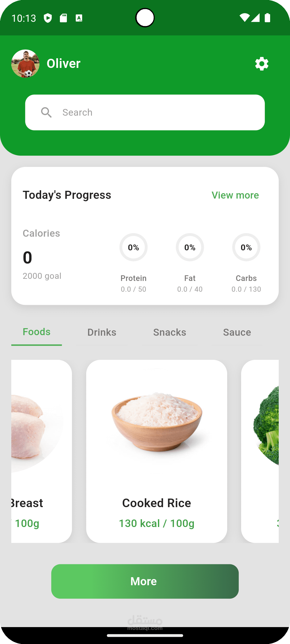Tap the SD card status icon
Viewport: 290px width, 644px height.
(x=63, y=18)
